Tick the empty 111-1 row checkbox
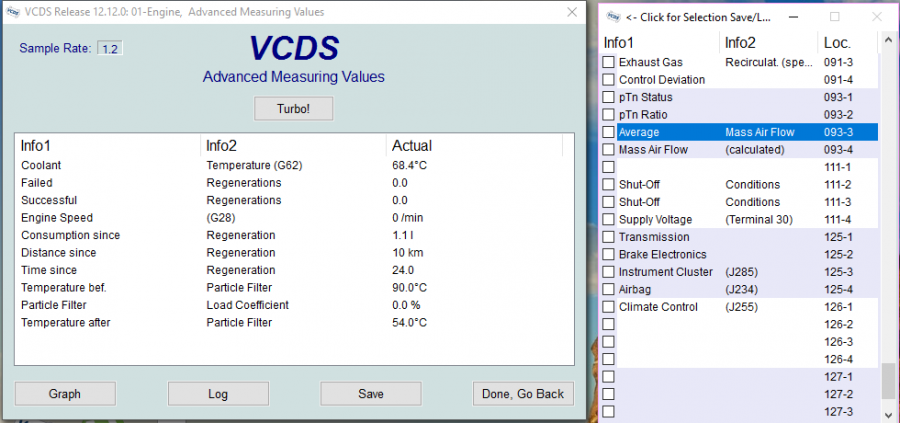900x423 pixels. [x=608, y=167]
